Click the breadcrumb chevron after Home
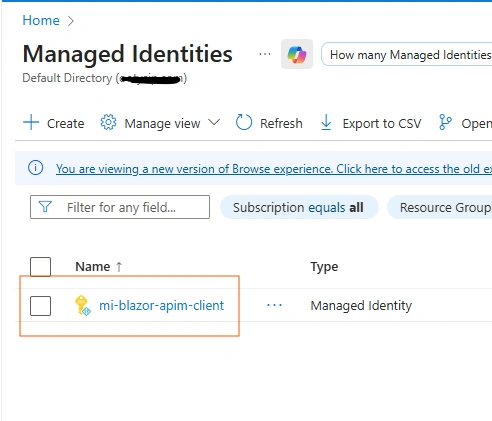This screenshot has height=421, width=492. (x=71, y=21)
